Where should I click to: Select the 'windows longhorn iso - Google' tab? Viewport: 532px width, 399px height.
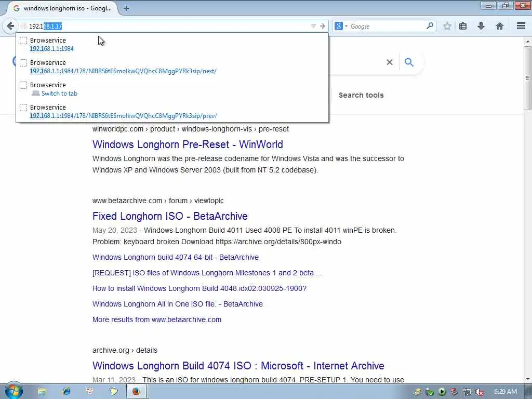click(63, 8)
